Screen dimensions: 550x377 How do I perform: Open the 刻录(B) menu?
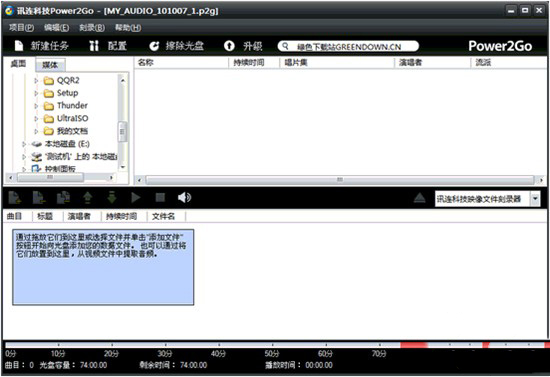click(x=92, y=28)
